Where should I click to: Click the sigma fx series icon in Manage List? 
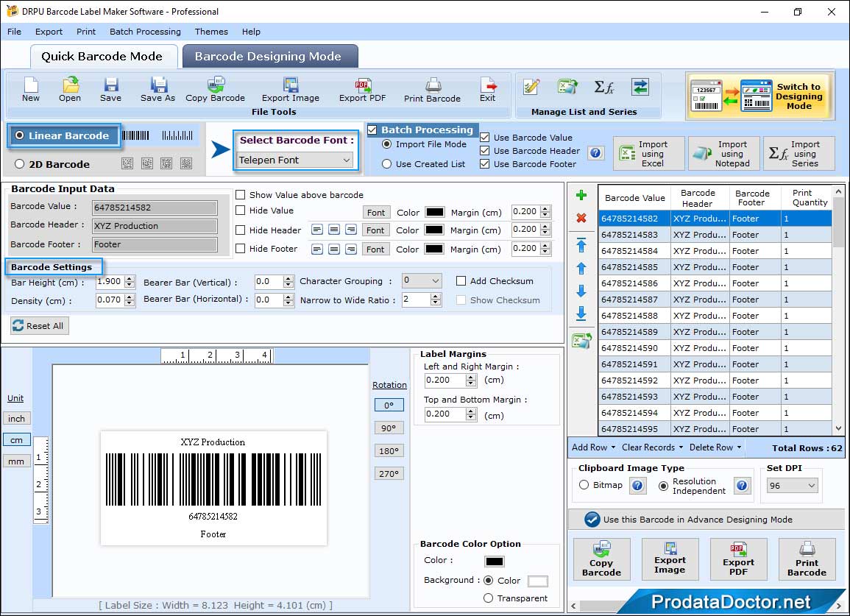604,87
